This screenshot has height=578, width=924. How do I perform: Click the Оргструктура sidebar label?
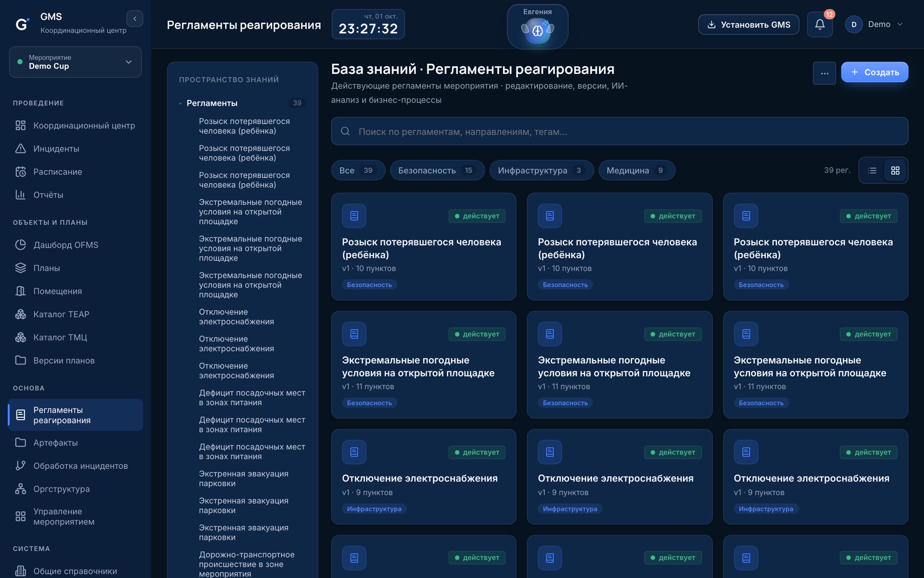coord(61,489)
